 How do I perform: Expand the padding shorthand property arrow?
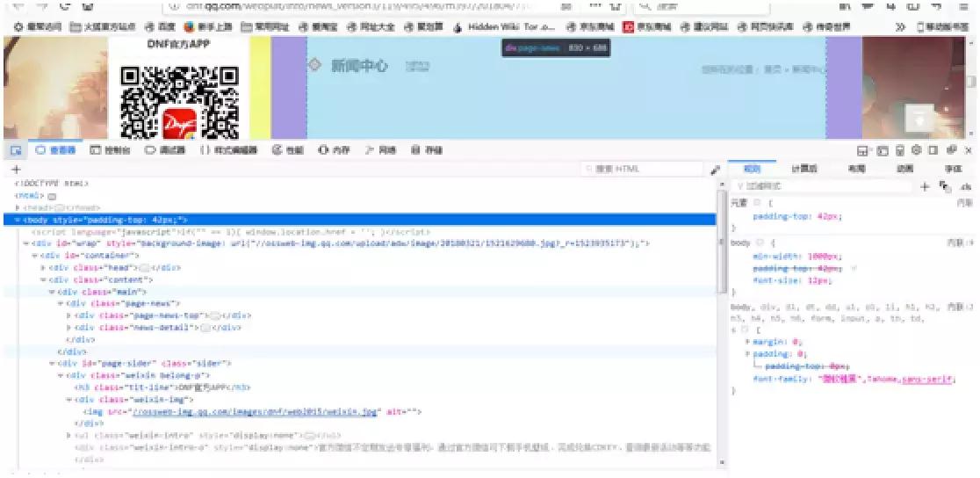[x=748, y=353]
